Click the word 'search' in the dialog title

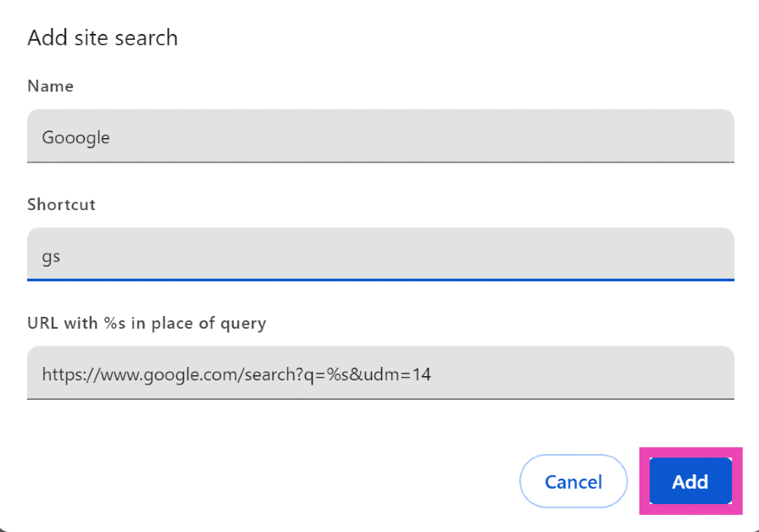coord(150,38)
